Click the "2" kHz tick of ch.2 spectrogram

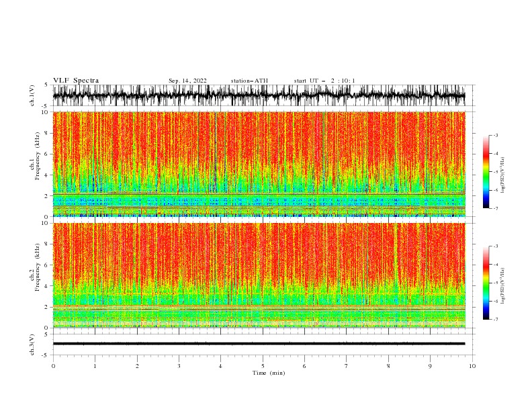[47, 307]
